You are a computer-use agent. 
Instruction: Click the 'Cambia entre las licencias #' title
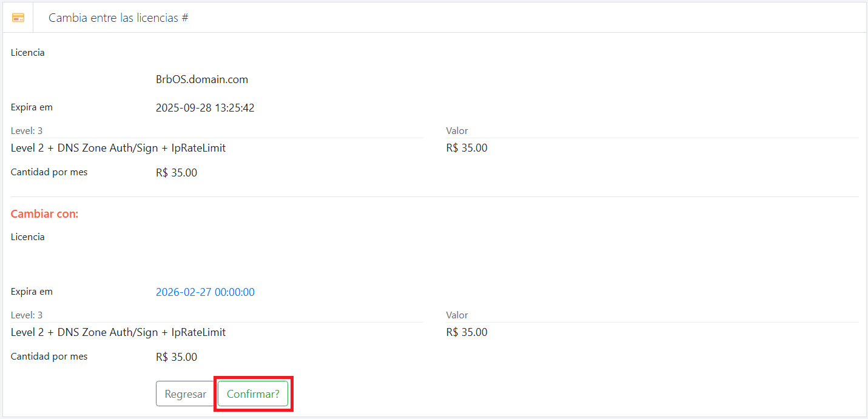[118, 18]
